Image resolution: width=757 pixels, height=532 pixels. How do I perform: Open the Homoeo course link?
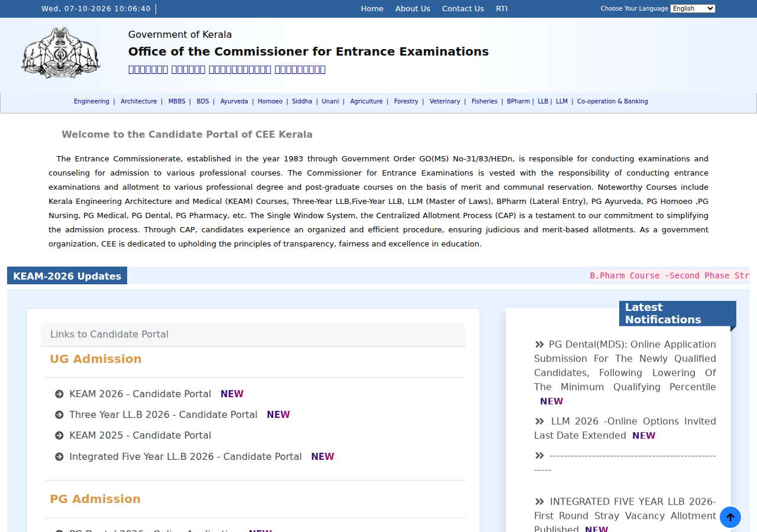click(x=270, y=102)
